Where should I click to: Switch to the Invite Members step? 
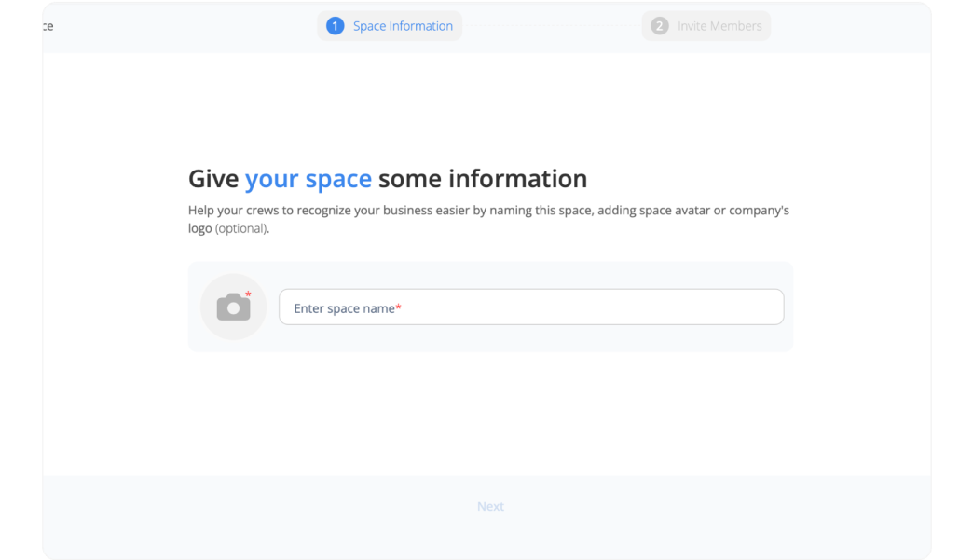pos(706,26)
